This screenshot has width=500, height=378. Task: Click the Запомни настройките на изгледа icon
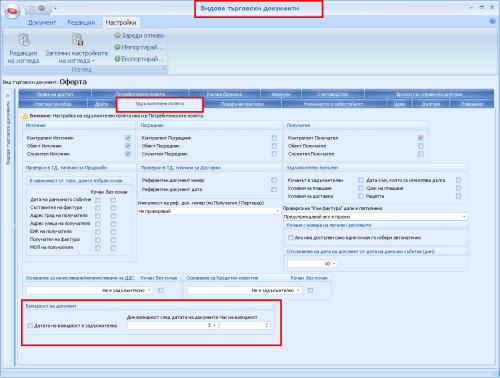(77, 40)
